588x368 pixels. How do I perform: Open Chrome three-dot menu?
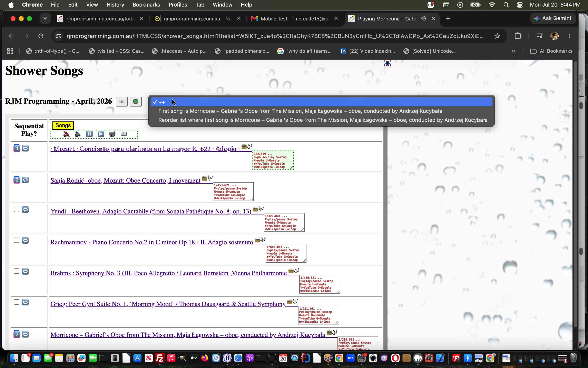[x=569, y=36]
